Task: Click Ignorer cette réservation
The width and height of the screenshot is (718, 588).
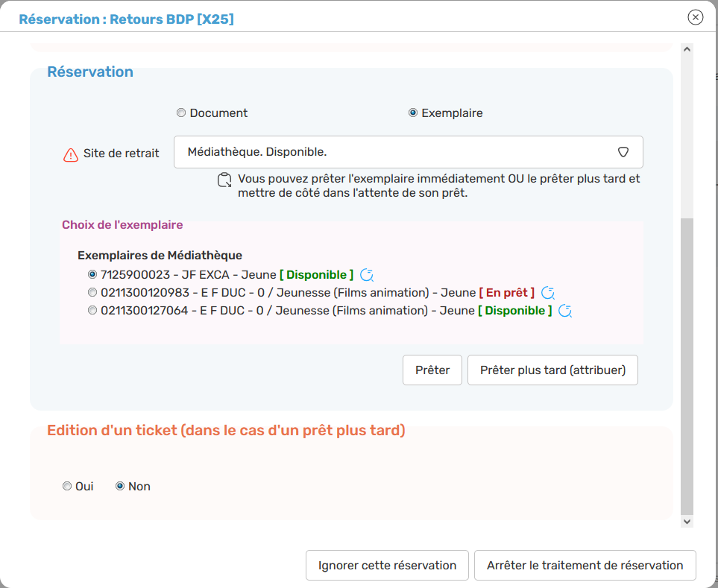Action: click(x=387, y=566)
